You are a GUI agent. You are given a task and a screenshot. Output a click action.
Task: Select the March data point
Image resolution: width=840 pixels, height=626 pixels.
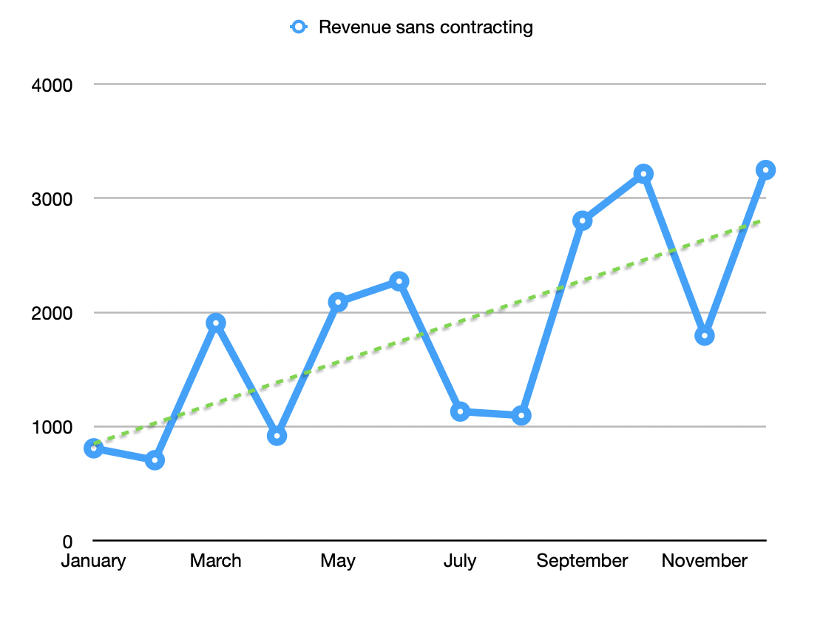215,323
